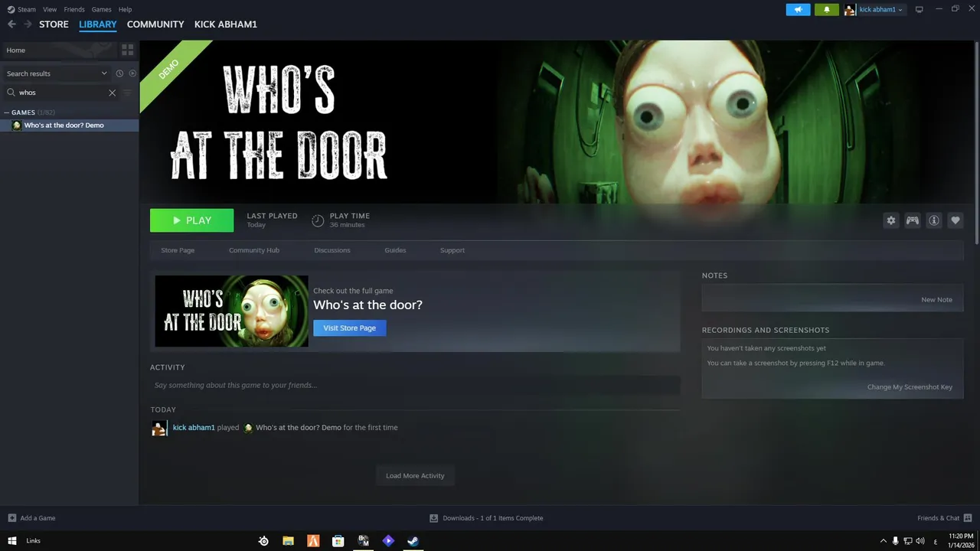Click Add a Game
The height and width of the screenshot is (551, 980).
[31, 518]
